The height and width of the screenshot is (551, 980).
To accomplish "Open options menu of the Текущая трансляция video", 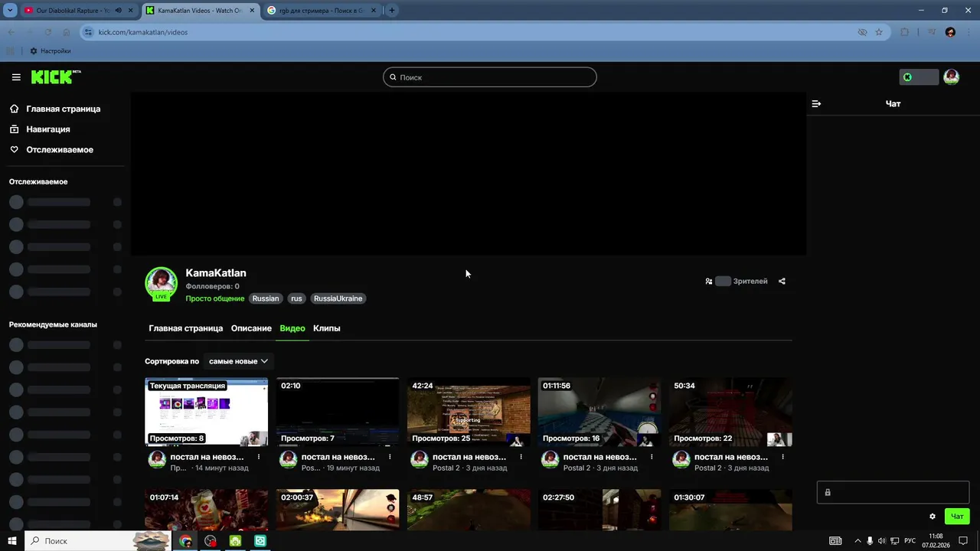I will pyautogui.click(x=259, y=457).
